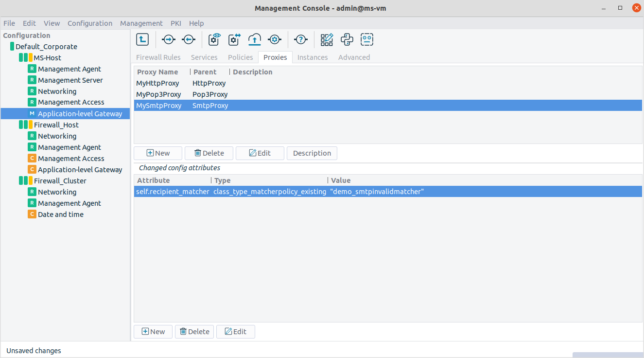Click the orange C icon of Date and time

(32, 215)
